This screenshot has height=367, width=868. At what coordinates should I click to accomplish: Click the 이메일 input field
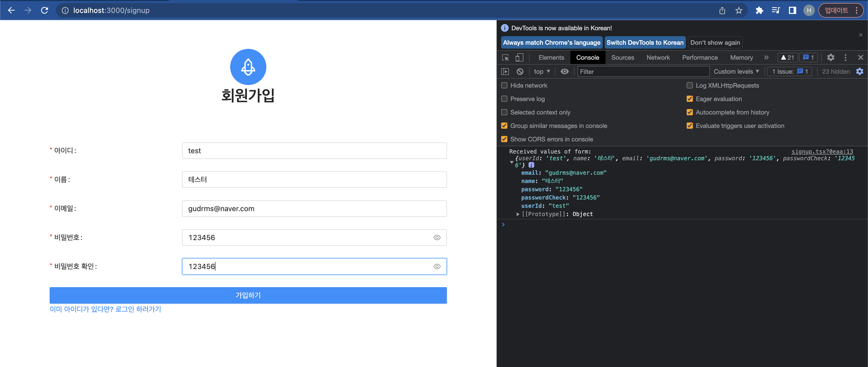click(314, 209)
